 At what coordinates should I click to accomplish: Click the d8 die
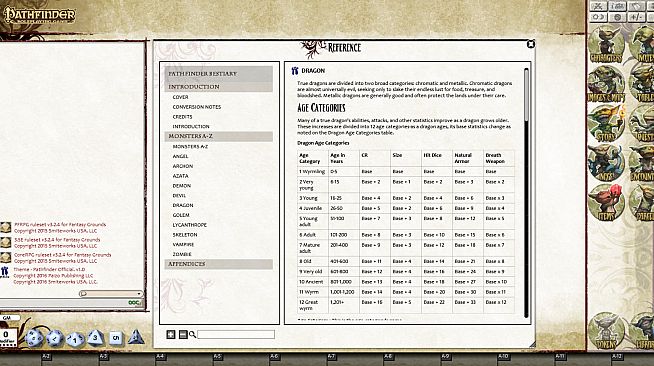[96, 338]
